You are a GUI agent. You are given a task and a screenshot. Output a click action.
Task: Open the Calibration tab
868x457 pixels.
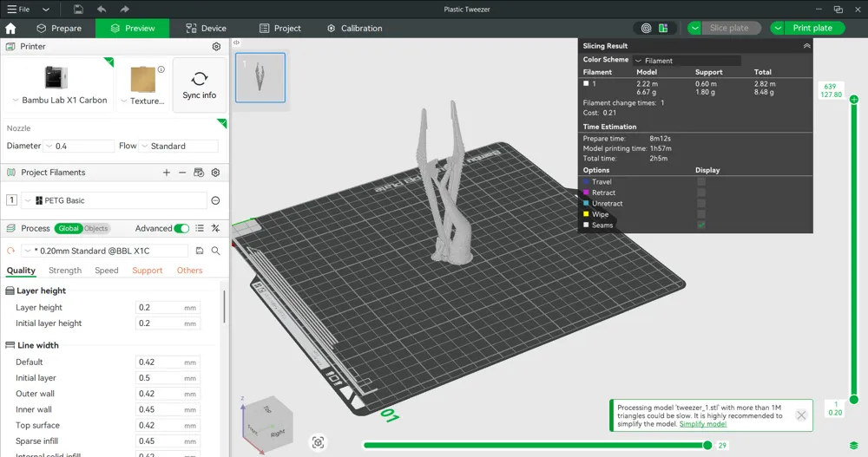354,29
